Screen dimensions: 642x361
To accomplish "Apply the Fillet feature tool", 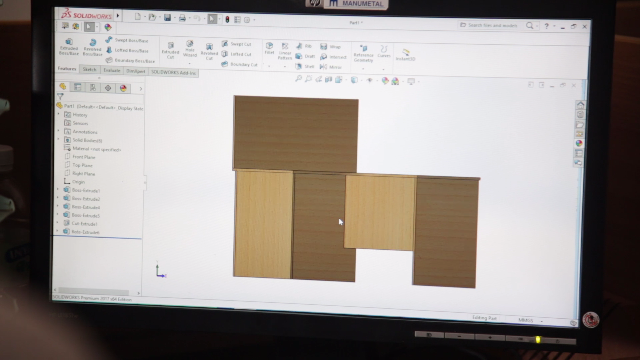I will (269, 48).
